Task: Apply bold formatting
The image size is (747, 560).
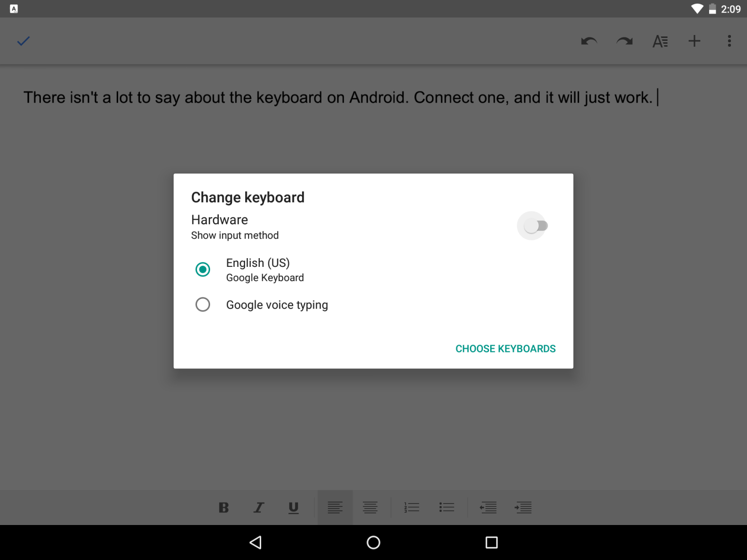Action: coord(223,507)
